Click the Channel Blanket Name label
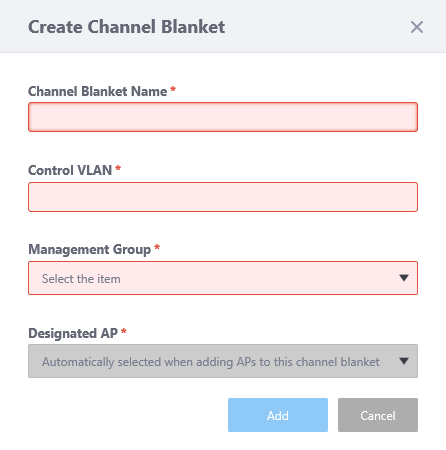The height and width of the screenshot is (450, 446). pyautogui.click(x=97, y=91)
